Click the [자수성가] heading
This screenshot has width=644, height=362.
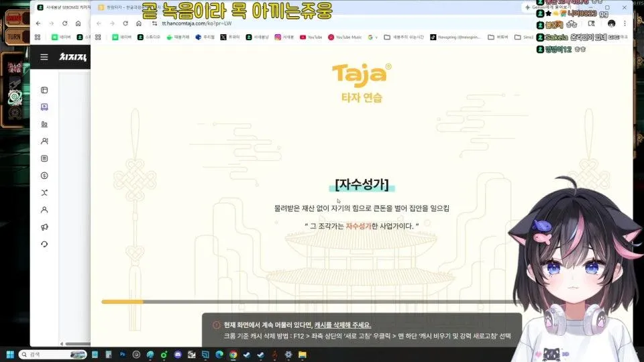tap(362, 184)
